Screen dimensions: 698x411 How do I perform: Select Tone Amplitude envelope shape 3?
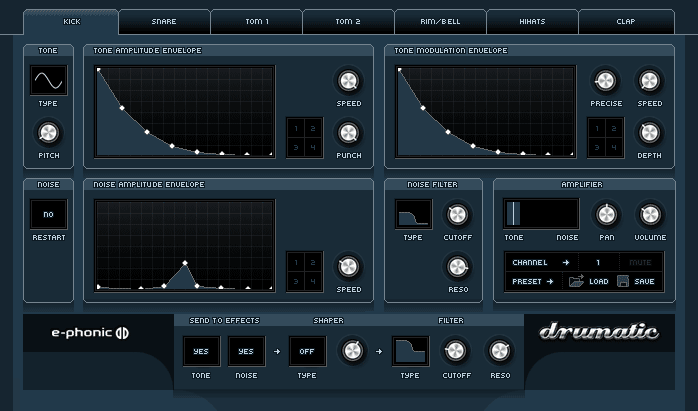[x=296, y=147]
